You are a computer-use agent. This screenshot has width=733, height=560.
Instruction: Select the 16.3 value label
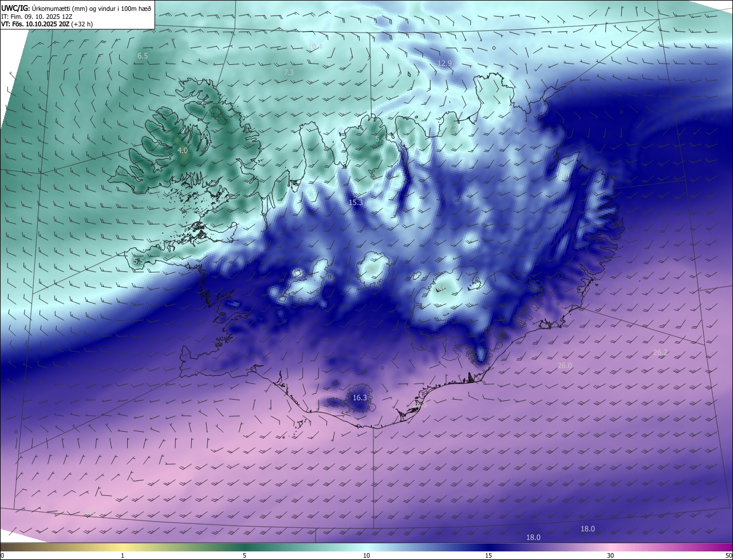[360, 397]
